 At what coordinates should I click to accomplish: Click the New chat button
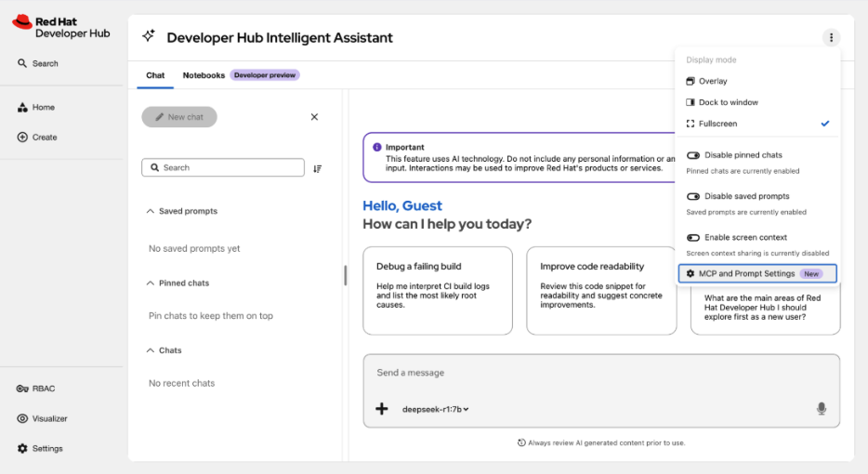coord(179,117)
